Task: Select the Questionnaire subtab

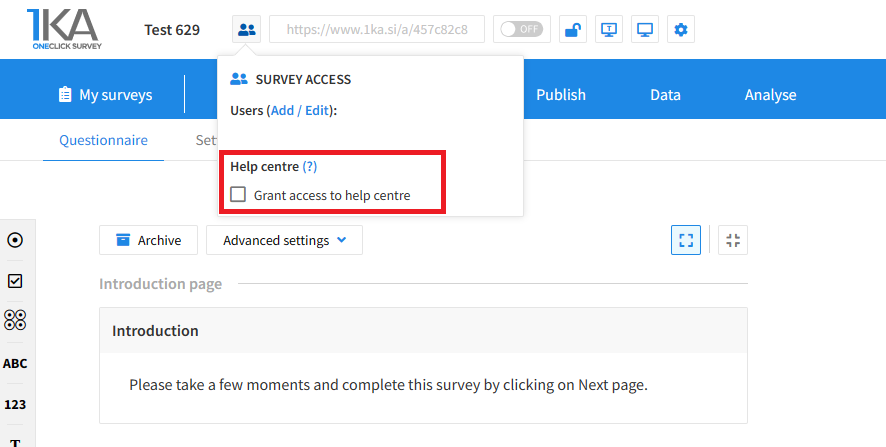Action: point(103,140)
